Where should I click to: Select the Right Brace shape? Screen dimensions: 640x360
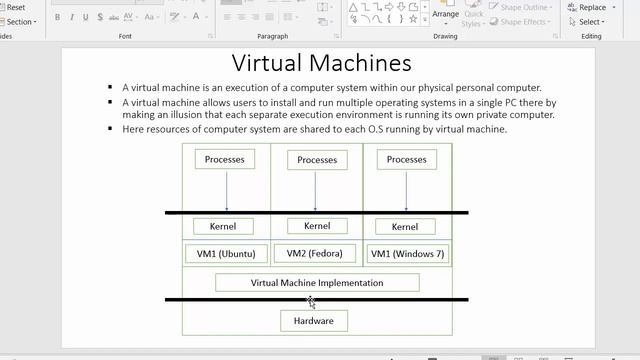click(x=401, y=19)
